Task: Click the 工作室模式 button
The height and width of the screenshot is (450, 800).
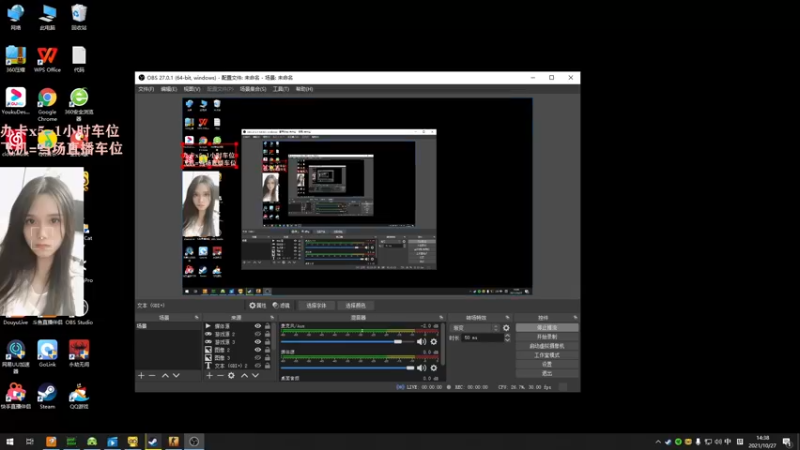Action: click(x=547, y=355)
